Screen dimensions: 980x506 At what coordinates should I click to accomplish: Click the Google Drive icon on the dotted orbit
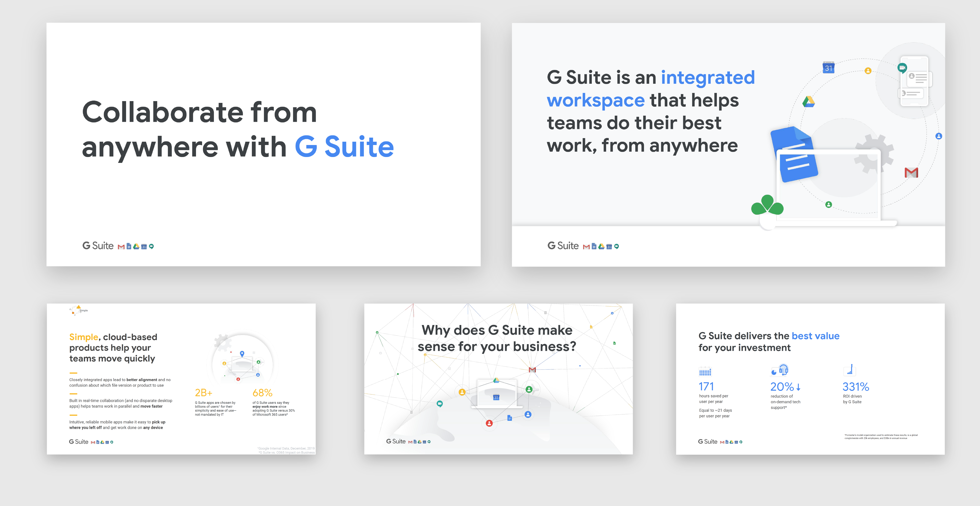pyautogui.click(x=808, y=102)
